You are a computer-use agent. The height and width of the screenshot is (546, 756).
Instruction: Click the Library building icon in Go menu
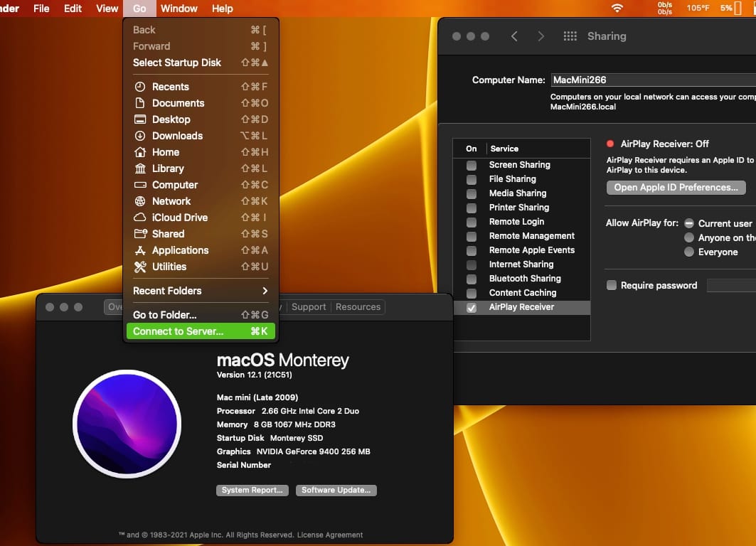(140, 168)
